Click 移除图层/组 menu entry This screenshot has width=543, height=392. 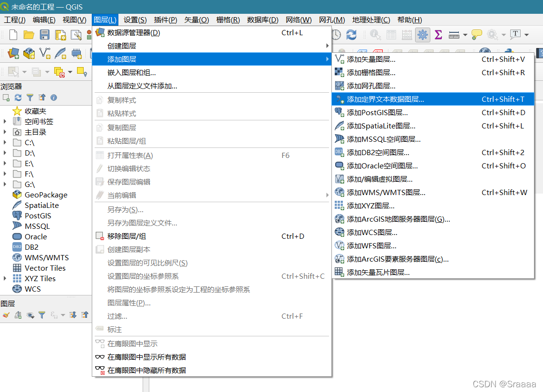(x=212, y=236)
